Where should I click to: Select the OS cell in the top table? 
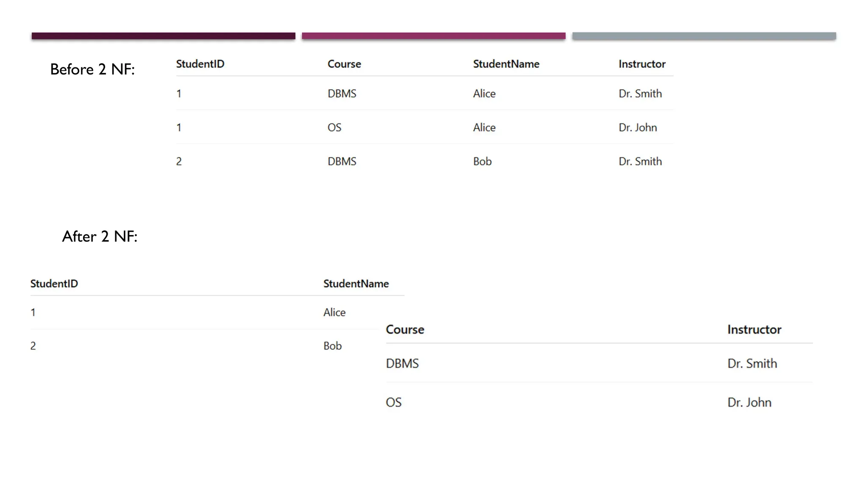coord(334,128)
